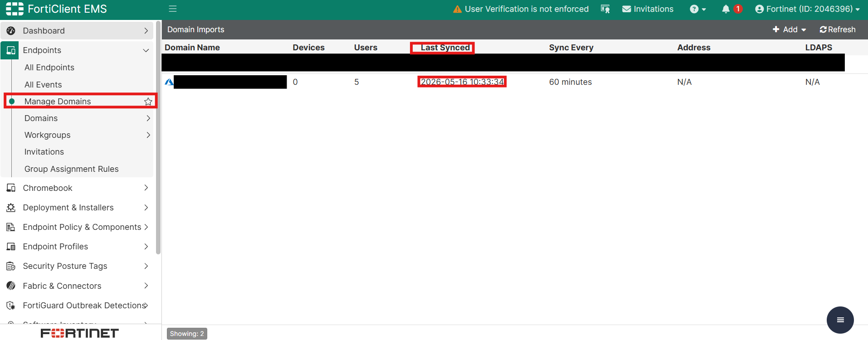868x340 pixels.
Task: Open Group Assignment Rules
Action: point(72,169)
